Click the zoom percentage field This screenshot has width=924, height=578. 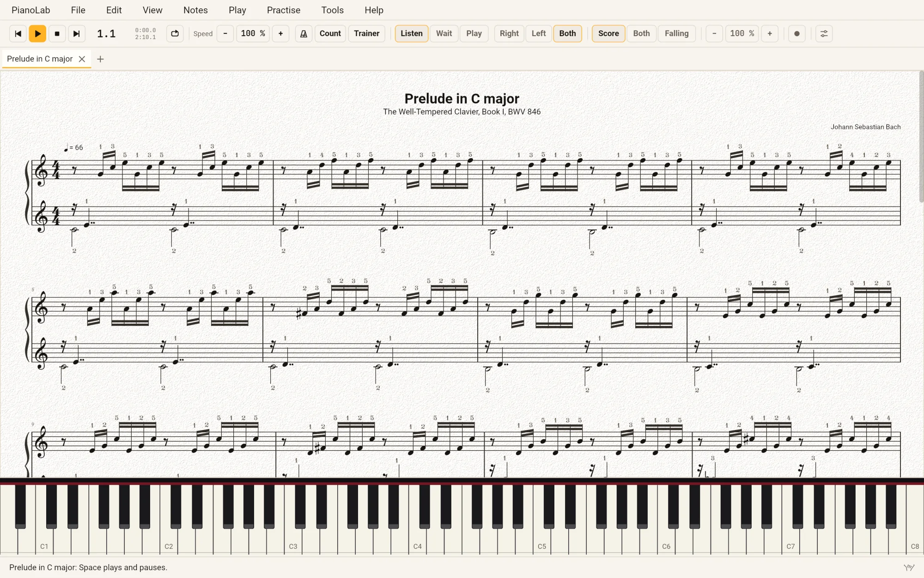(742, 33)
